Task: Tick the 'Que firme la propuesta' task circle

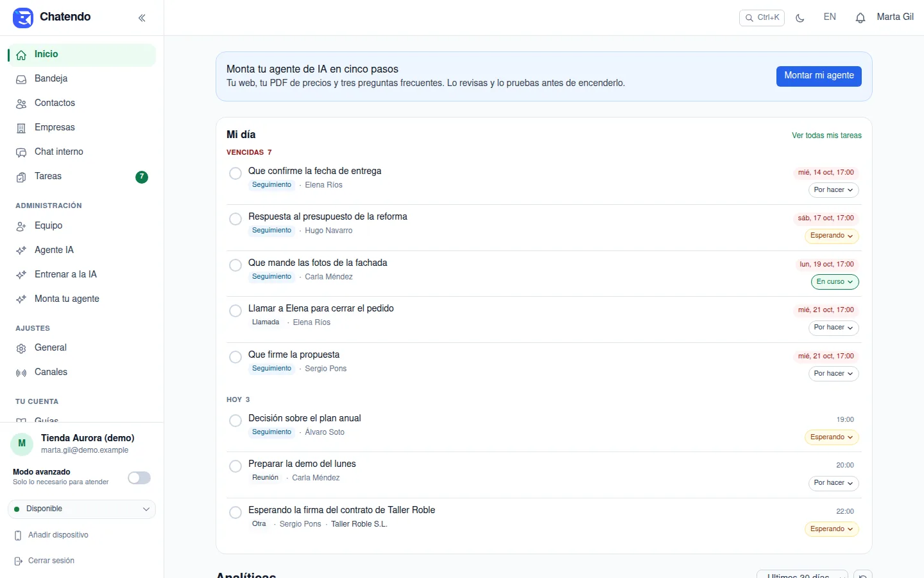Action: click(235, 357)
